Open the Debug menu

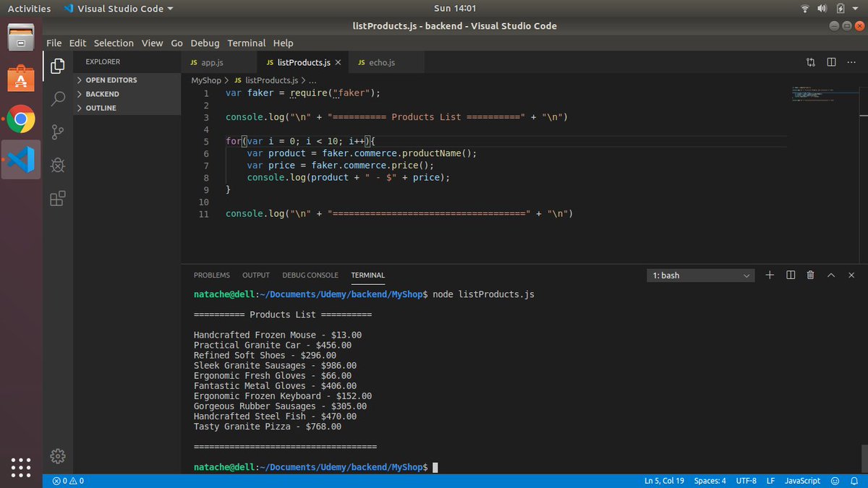pos(205,43)
